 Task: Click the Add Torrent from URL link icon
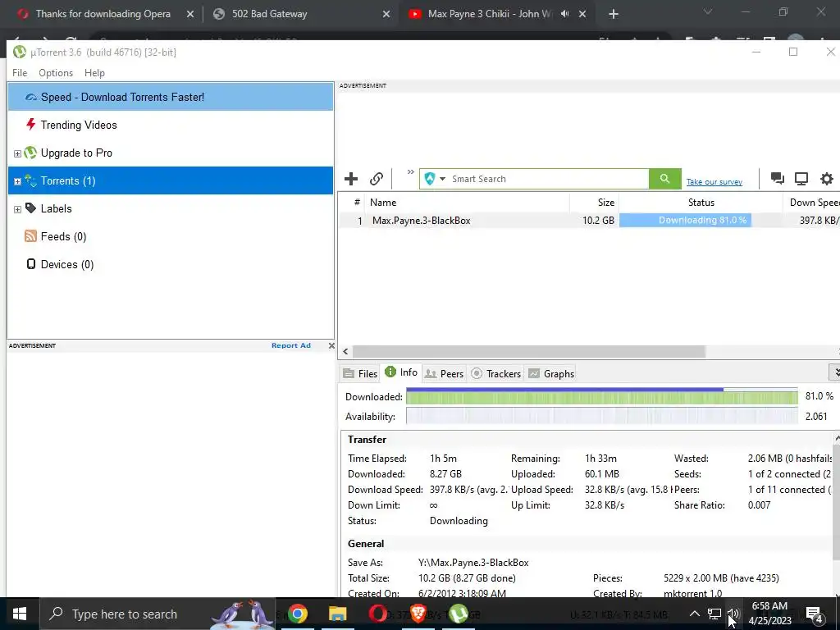(x=377, y=179)
